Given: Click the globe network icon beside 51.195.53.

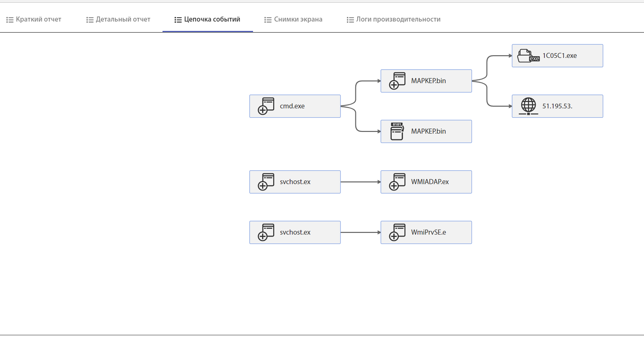Looking at the screenshot, I should (x=528, y=106).
